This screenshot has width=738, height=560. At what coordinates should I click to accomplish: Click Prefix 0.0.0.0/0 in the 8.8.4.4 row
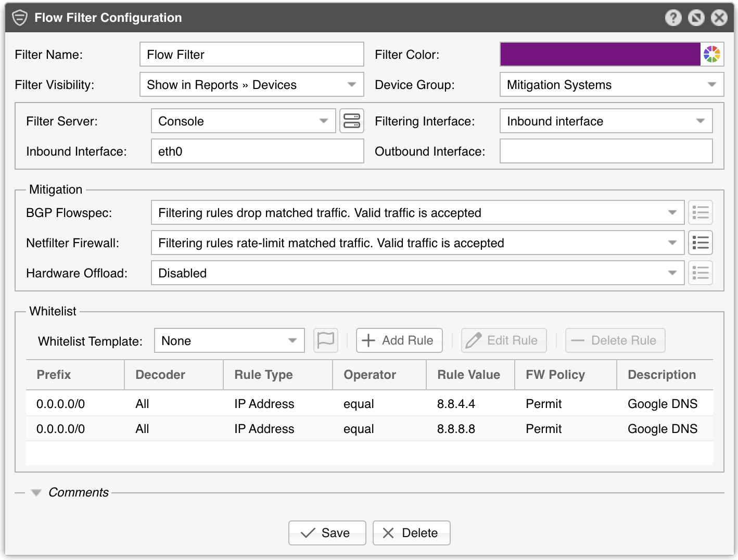tap(60, 404)
